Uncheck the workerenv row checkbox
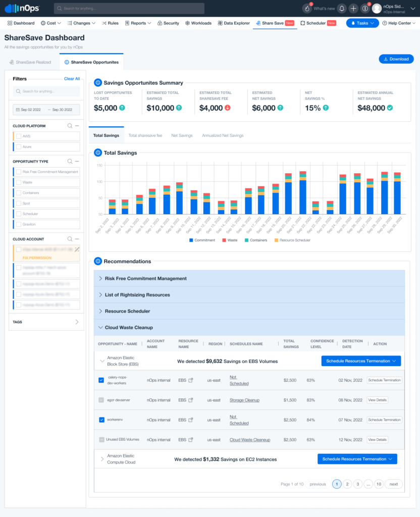Screen dimensions: 420x517 click(x=101, y=420)
